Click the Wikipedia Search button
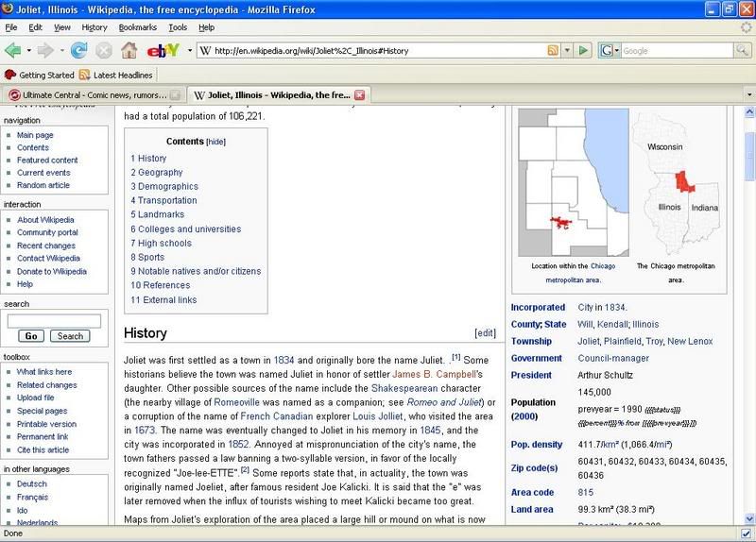The height and width of the screenshot is (542, 756). 70,336
